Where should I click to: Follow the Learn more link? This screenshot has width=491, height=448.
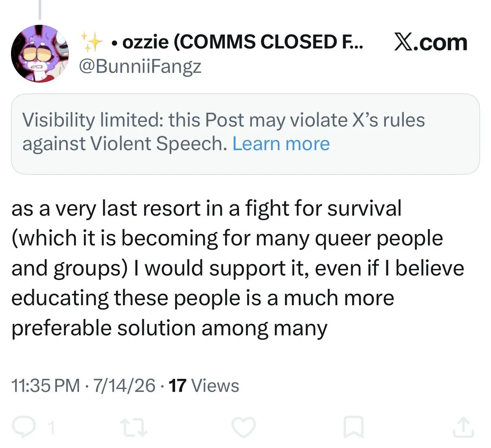[x=281, y=144]
